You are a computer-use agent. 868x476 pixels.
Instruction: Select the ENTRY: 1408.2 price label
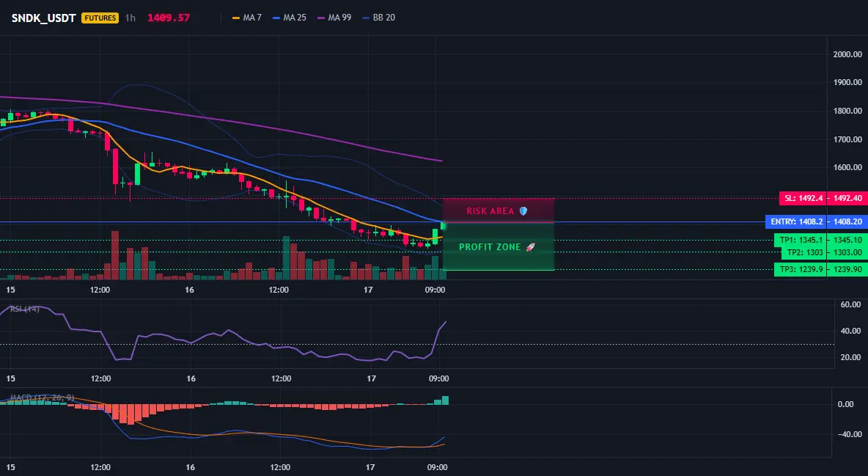pos(796,221)
